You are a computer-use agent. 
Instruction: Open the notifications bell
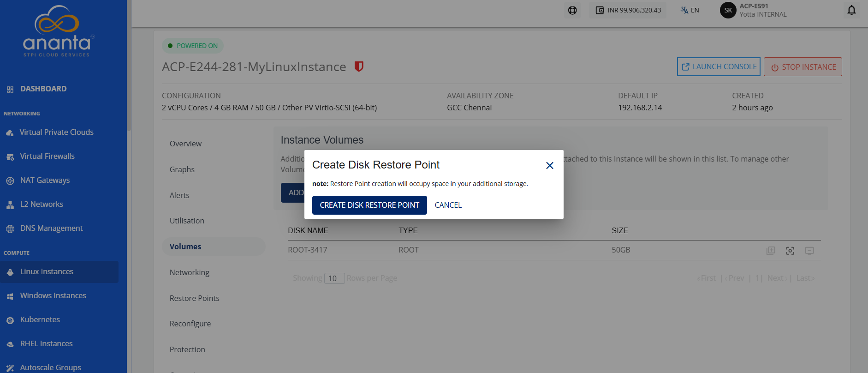point(851,10)
